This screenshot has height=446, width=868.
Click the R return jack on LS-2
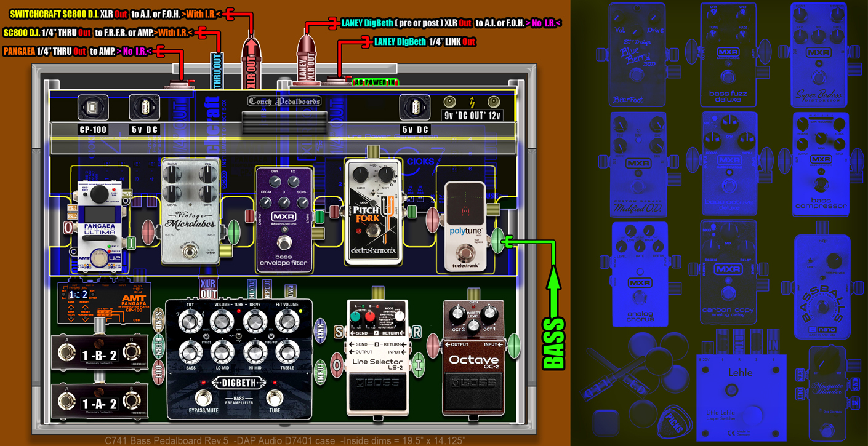(417, 332)
